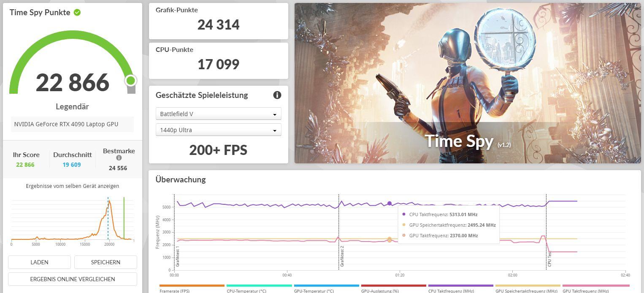Image resolution: width=644 pixels, height=293 pixels.
Task: Click the Durchschnitt value 19 609
Action: (x=72, y=165)
